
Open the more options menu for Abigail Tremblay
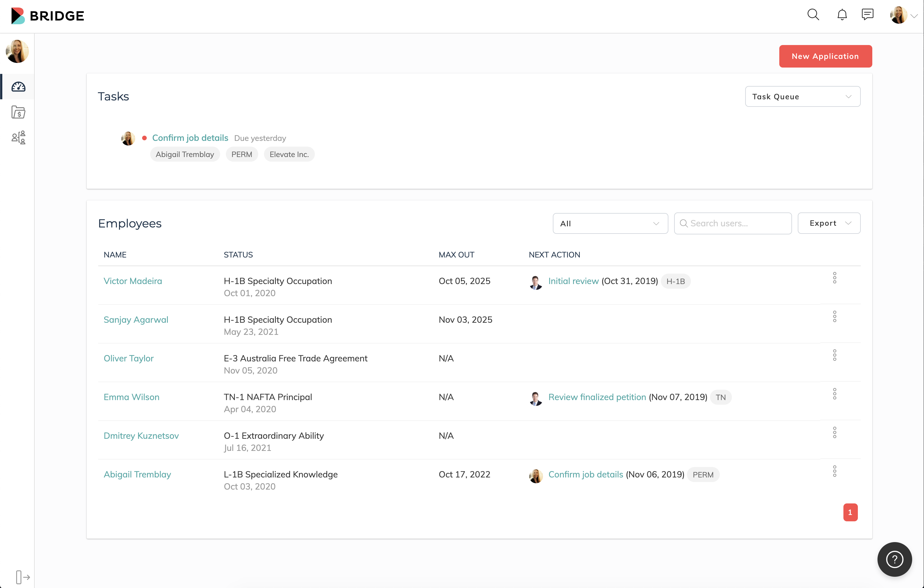pos(834,471)
